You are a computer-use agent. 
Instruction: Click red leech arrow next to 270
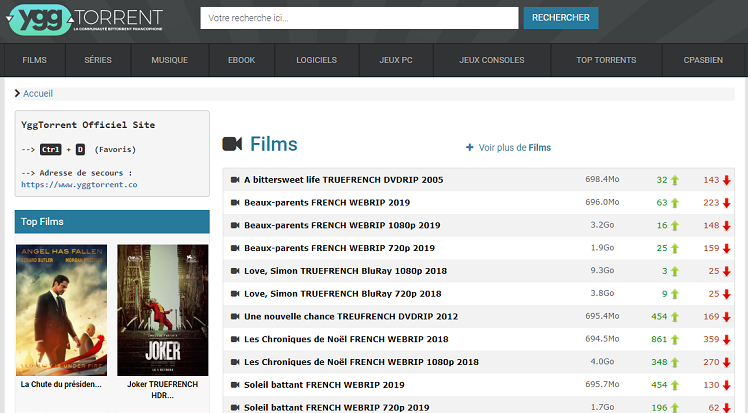727,362
